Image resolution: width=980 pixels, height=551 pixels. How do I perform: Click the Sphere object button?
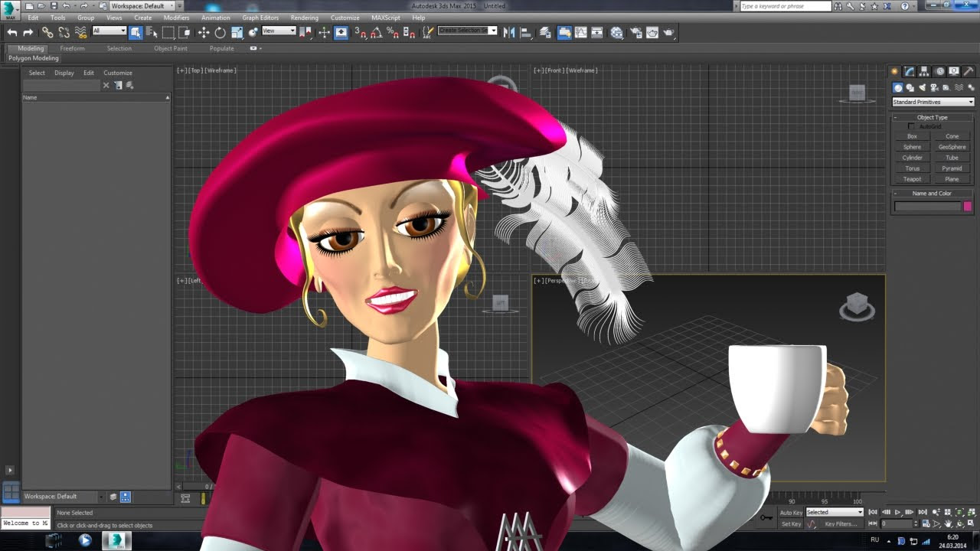(912, 147)
